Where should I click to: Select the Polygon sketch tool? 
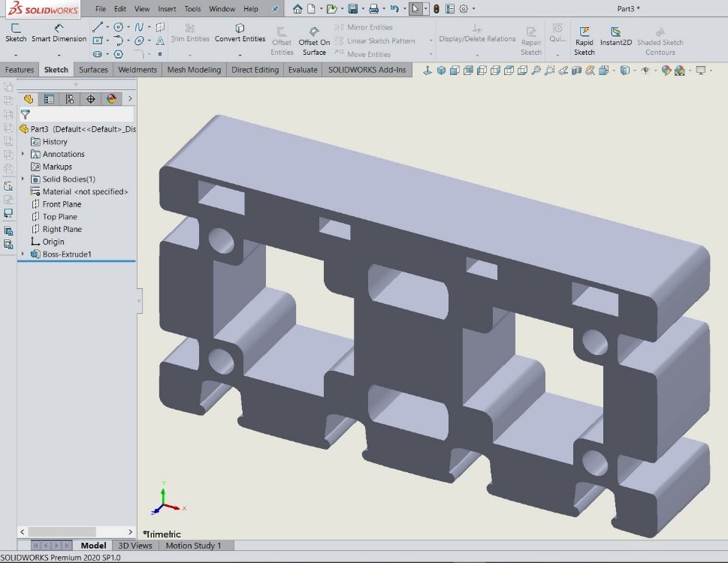[x=119, y=54]
